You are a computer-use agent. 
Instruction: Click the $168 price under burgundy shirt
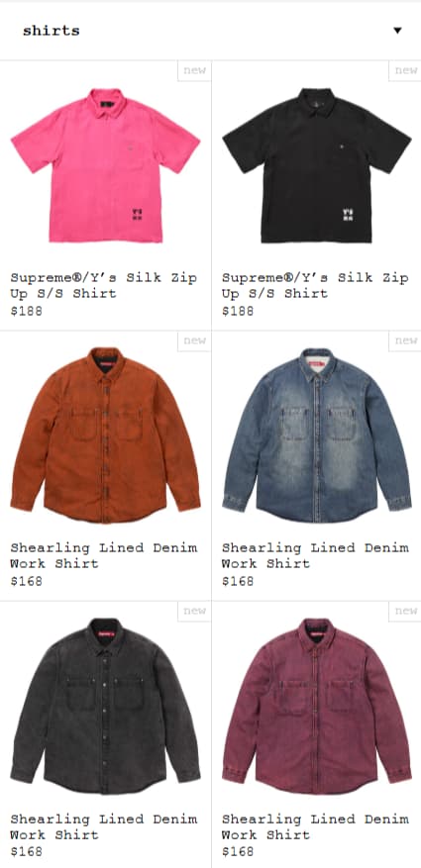point(238,851)
